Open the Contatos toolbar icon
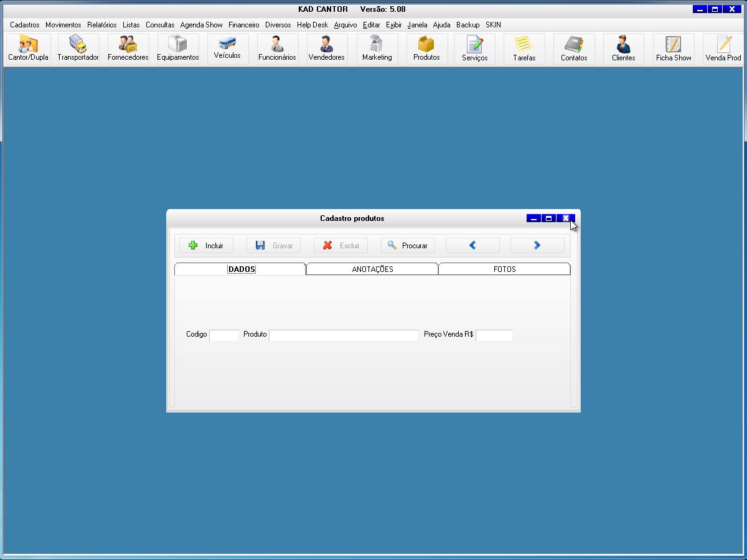This screenshot has width=747, height=560. (574, 49)
